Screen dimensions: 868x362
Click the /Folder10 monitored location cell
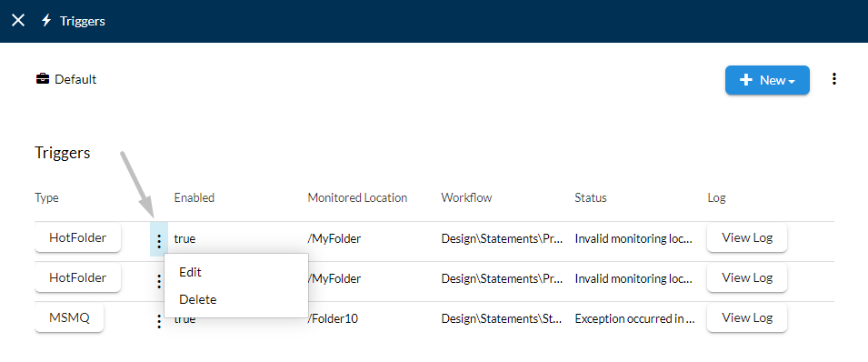point(333,319)
